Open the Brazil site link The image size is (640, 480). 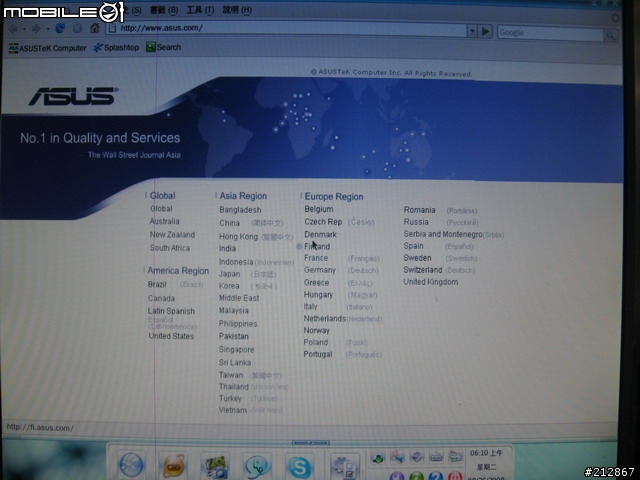point(157,284)
